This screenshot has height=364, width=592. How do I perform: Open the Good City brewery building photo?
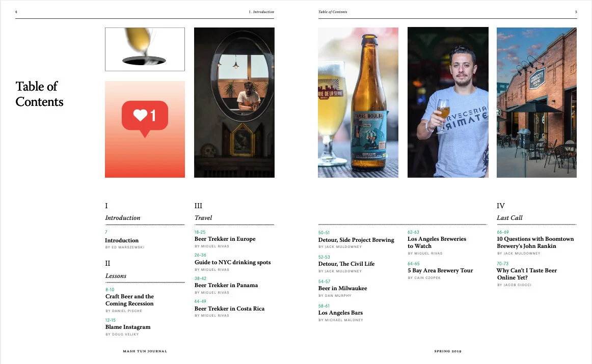pos(536,103)
